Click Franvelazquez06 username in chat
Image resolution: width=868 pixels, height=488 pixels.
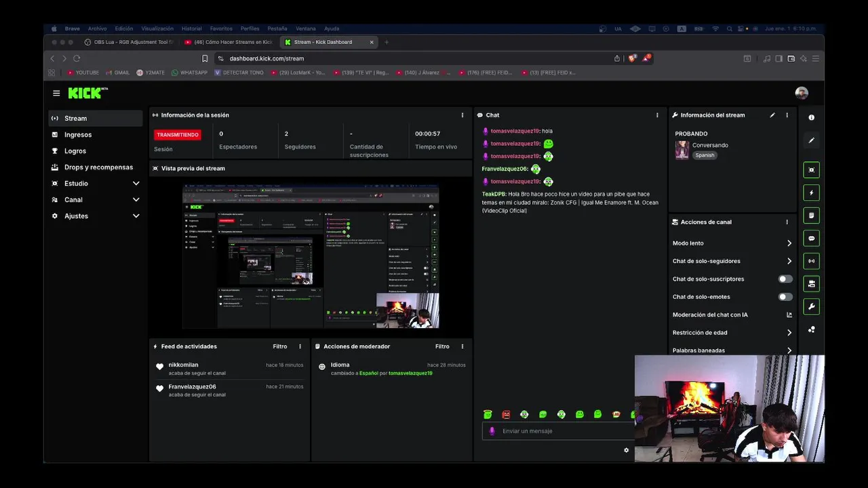pos(505,169)
